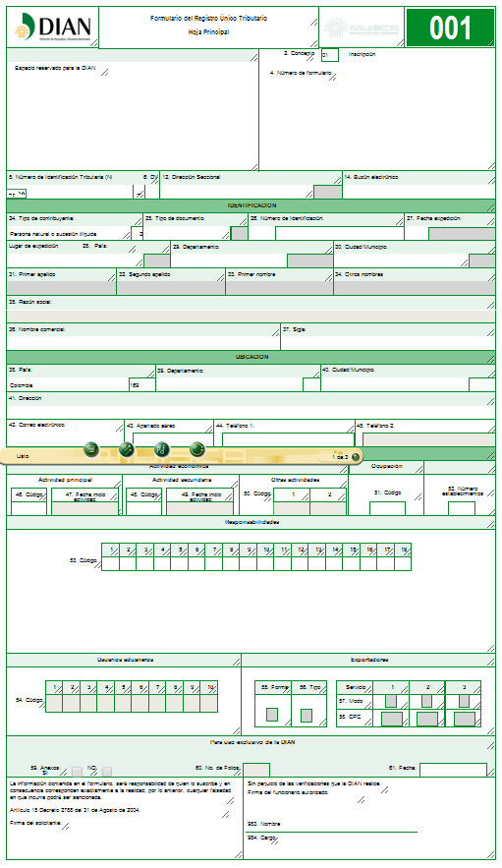This screenshot has height=868, width=502.
Task: Click the 41. Dirección input field
Action: [x=251, y=412]
